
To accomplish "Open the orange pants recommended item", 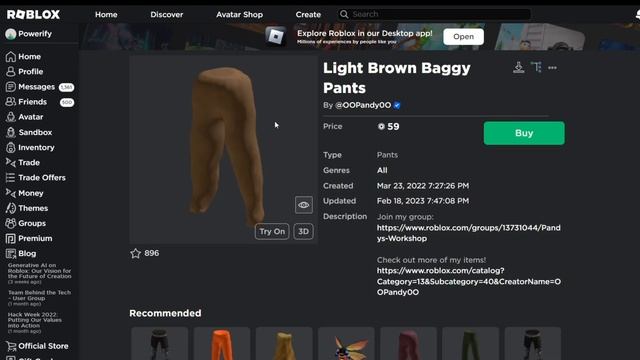I will click(222, 344).
